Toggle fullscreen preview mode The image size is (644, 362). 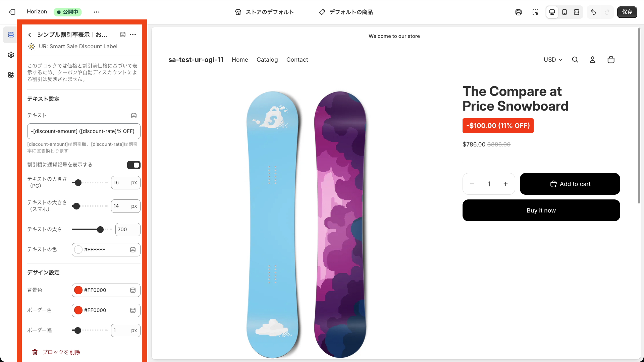coord(577,12)
